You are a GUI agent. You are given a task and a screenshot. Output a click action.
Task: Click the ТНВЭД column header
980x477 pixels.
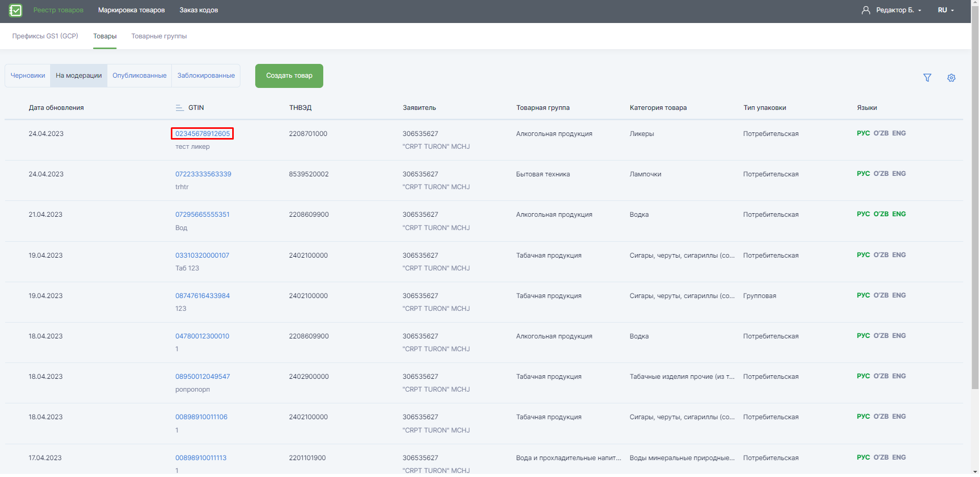click(x=300, y=108)
